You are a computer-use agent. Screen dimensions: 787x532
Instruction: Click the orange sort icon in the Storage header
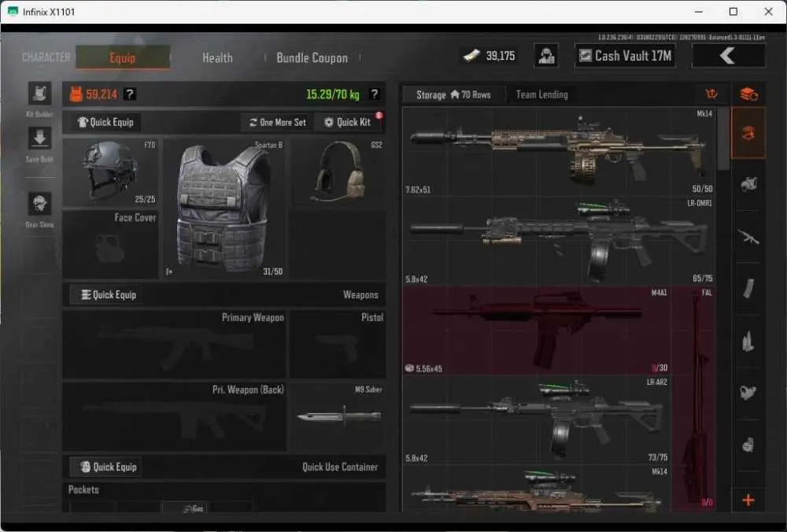pyautogui.click(x=711, y=94)
